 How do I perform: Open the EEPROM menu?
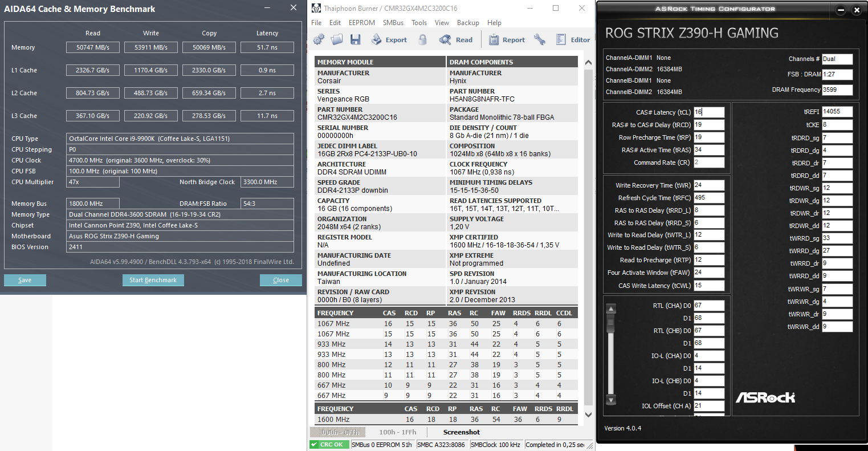(362, 23)
